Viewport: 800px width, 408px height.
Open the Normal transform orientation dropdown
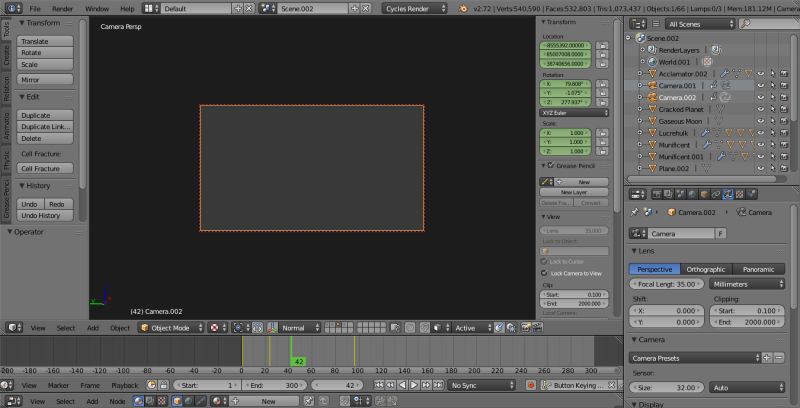301,328
